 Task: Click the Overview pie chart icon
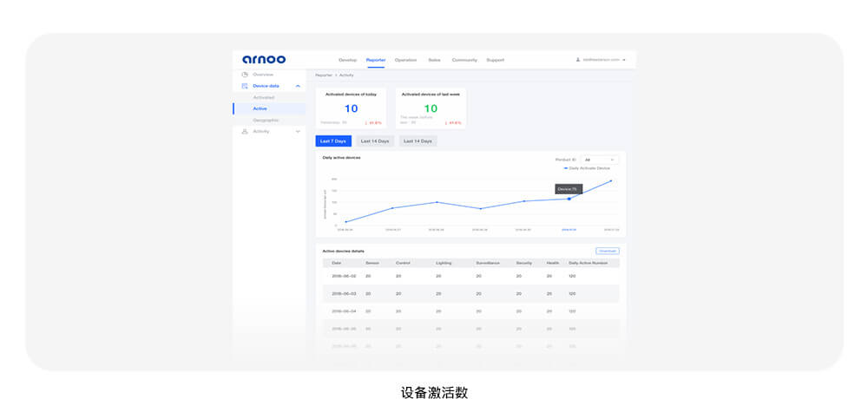click(x=245, y=75)
